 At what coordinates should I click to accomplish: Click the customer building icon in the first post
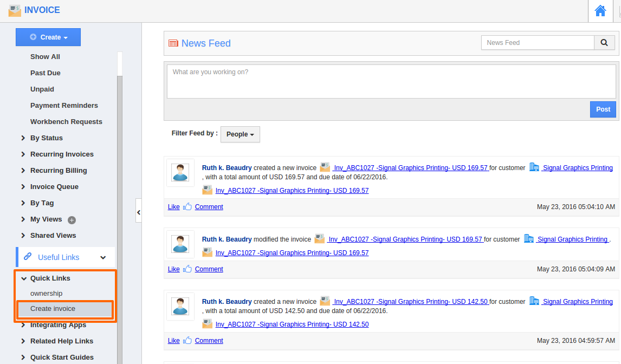[534, 167]
